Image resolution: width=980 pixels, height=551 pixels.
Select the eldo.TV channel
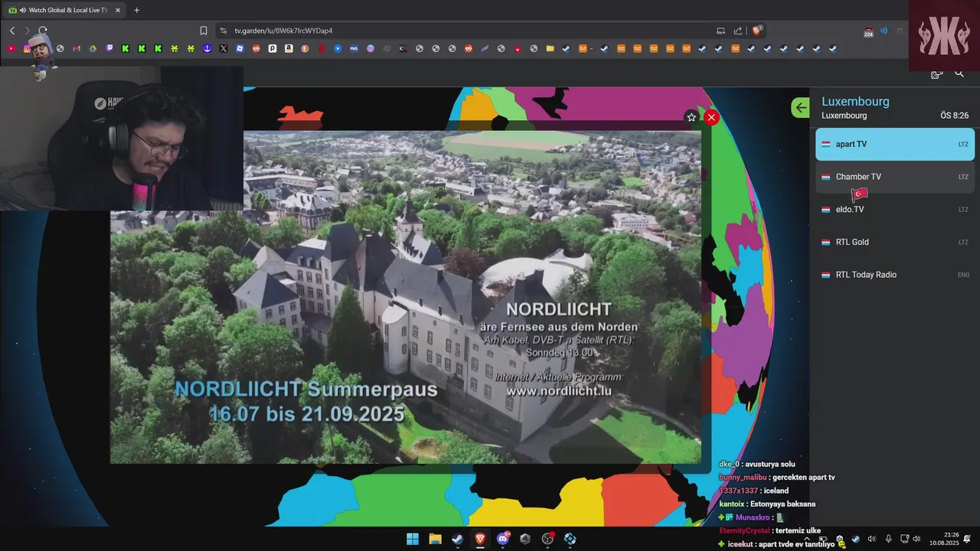tap(895, 210)
